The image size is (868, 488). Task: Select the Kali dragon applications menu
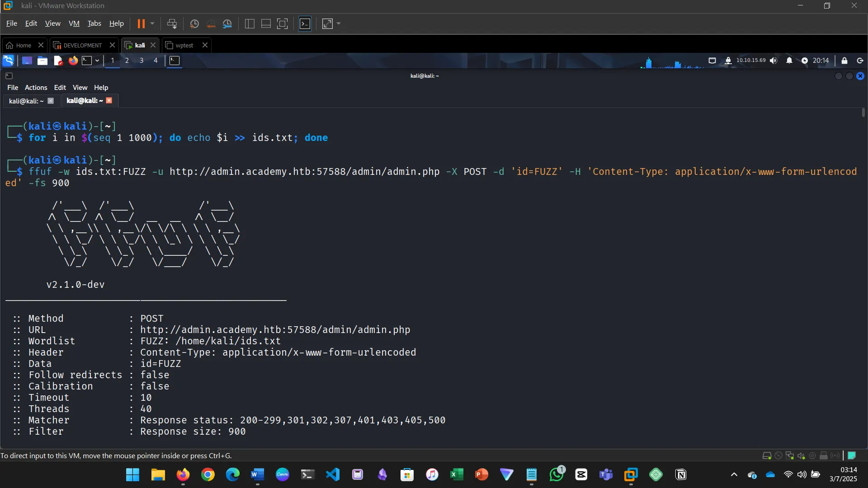click(x=8, y=61)
